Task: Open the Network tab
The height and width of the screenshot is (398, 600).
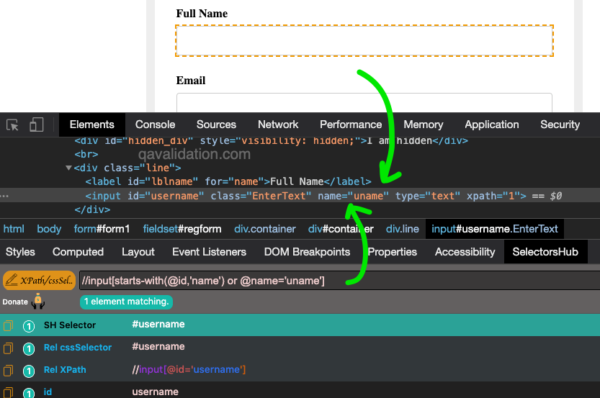Action: point(278,124)
